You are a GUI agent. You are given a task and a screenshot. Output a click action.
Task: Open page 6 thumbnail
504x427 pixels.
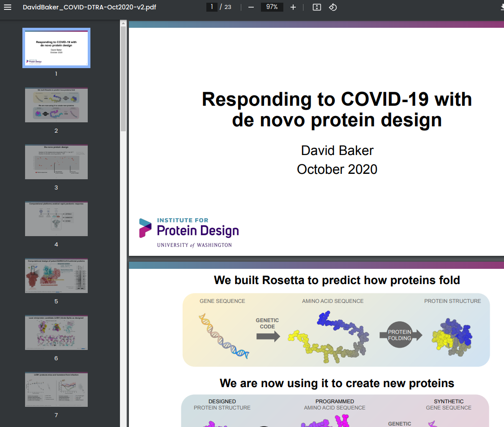56,332
